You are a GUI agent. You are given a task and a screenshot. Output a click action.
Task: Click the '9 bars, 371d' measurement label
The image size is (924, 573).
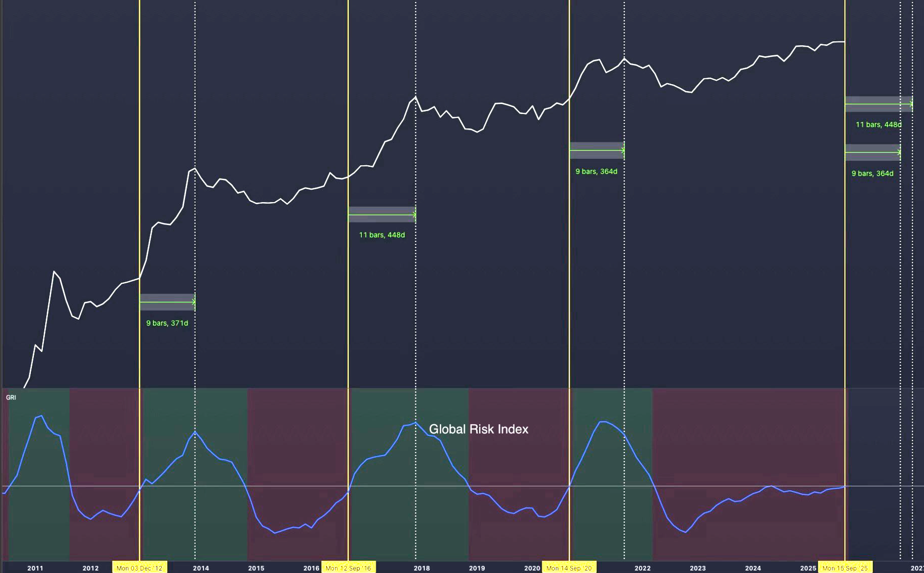click(167, 323)
